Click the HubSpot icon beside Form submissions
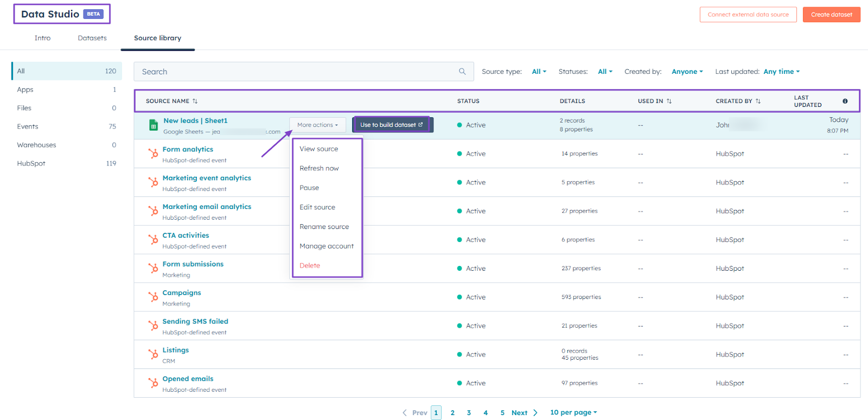The height and width of the screenshot is (420, 868). (154, 269)
